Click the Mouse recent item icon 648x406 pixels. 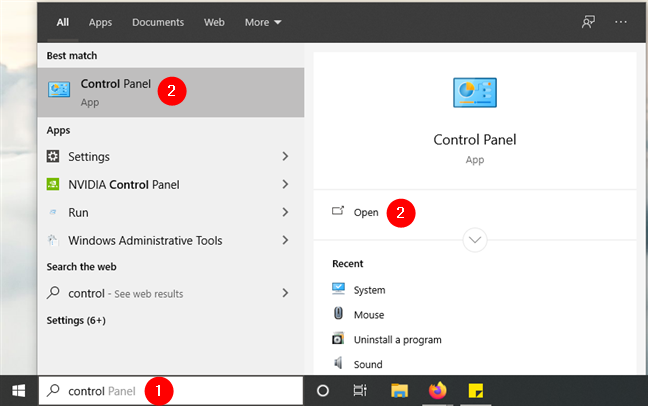(x=338, y=313)
